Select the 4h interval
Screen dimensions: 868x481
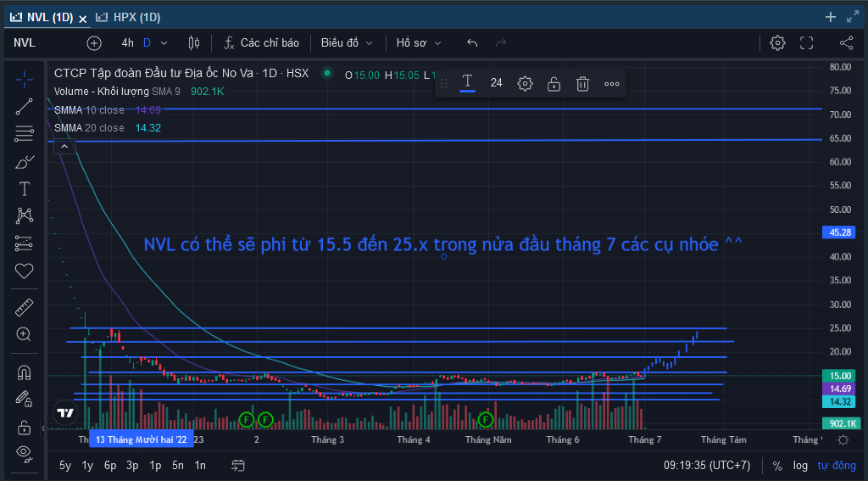127,42
